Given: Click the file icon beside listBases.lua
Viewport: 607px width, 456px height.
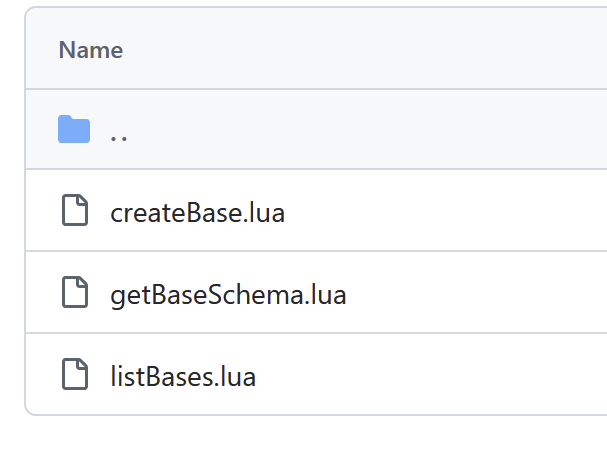Looking at the screenshot, I should tap(75, 376).
